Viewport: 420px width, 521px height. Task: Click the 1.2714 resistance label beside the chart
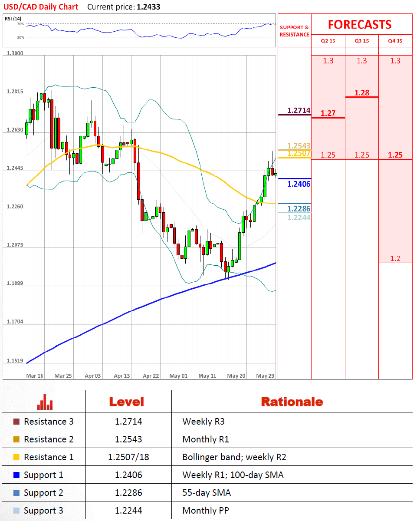click(x=299, y=110)
